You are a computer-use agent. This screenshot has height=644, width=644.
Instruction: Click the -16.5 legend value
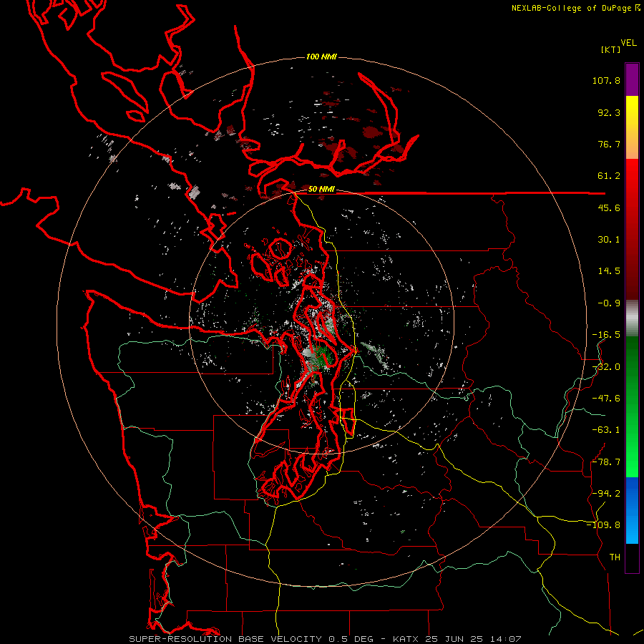606,335
